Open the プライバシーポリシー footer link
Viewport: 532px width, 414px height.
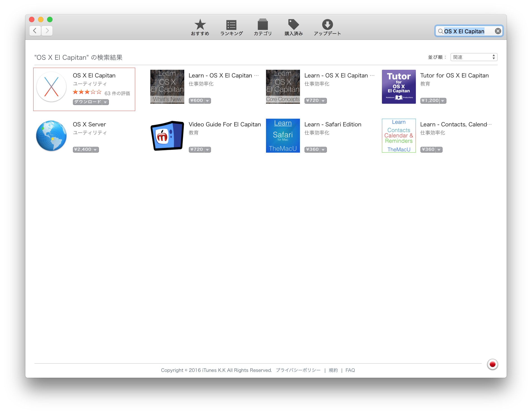pyautogui.click(x=298, y=370)
